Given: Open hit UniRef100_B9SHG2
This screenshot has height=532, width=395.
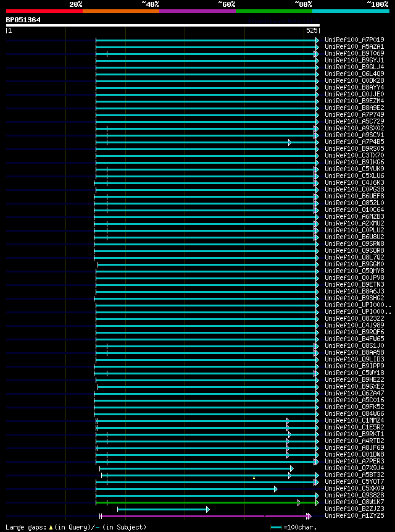Looking at the screenshot, I should point(354,298).
